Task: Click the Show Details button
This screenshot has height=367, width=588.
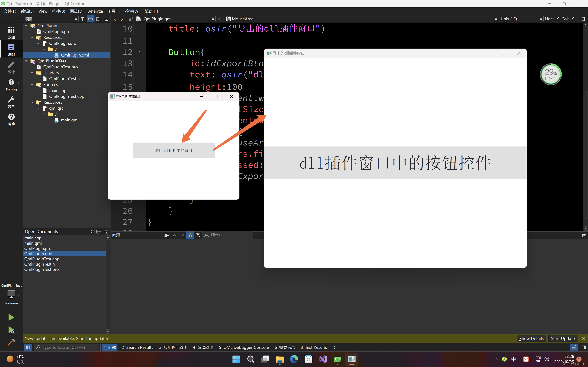Action: click(x=531, y=338)
